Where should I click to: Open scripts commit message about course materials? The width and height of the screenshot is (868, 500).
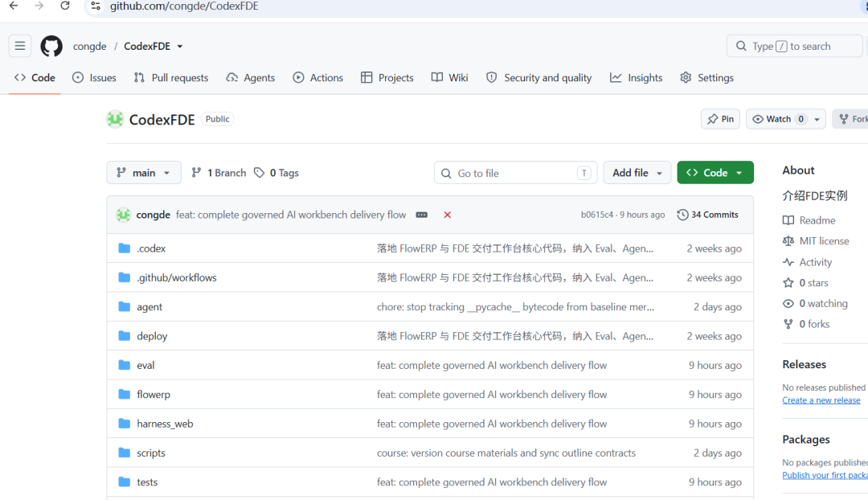coord(506,453)
